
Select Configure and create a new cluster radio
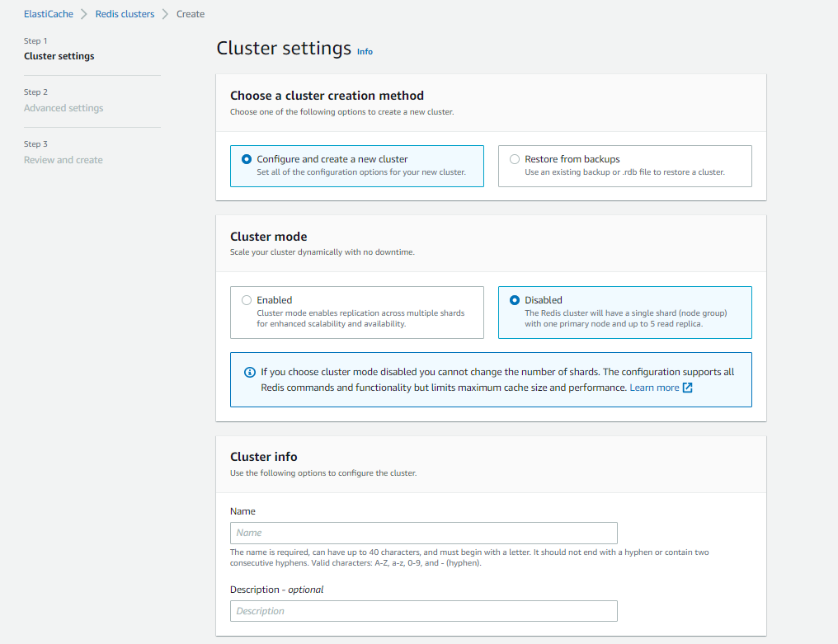[x=247, y=159]
